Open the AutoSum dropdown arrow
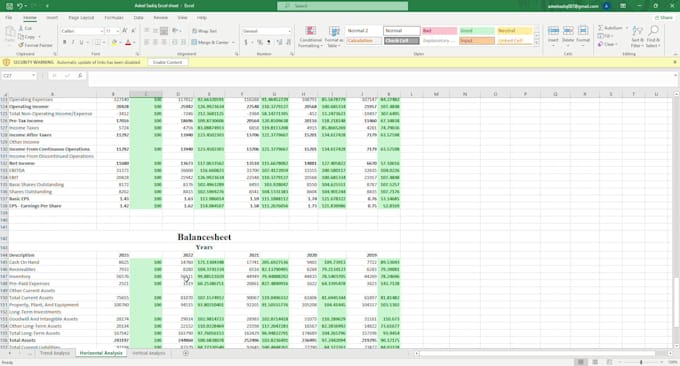This screenshot has width=680, height=366. (x=627, y=28)
